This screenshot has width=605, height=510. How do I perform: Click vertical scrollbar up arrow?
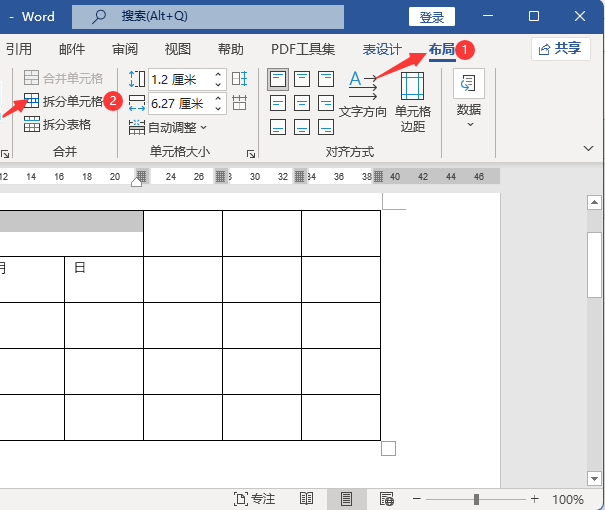point(594,202)
